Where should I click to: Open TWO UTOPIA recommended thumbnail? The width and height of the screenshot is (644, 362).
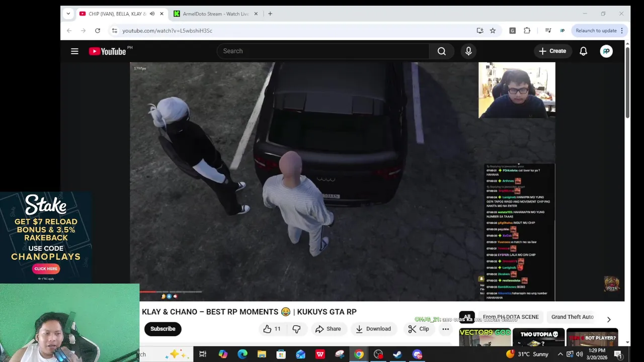pyautogui.click(x=538, y=337)
